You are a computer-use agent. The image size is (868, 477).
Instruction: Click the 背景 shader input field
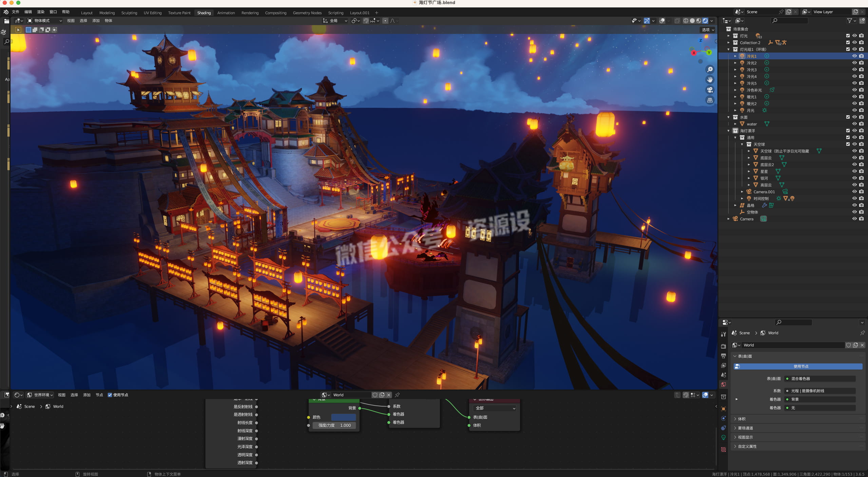coord(820,399)
